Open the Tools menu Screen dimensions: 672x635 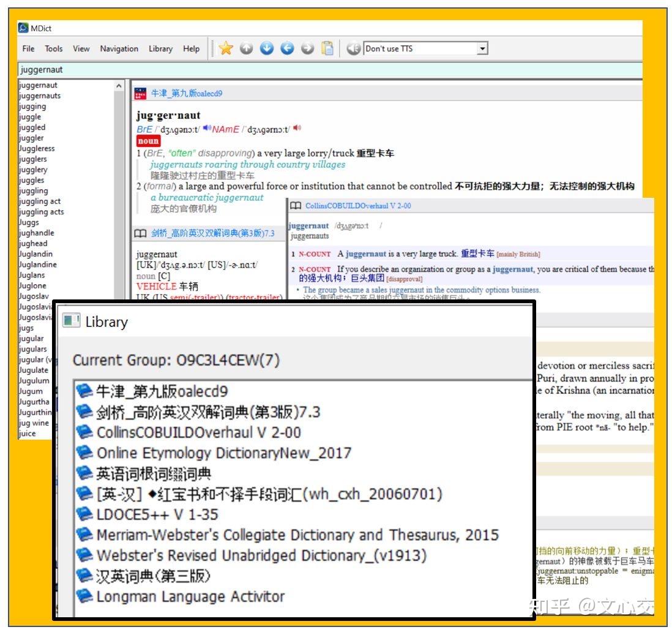54,48
